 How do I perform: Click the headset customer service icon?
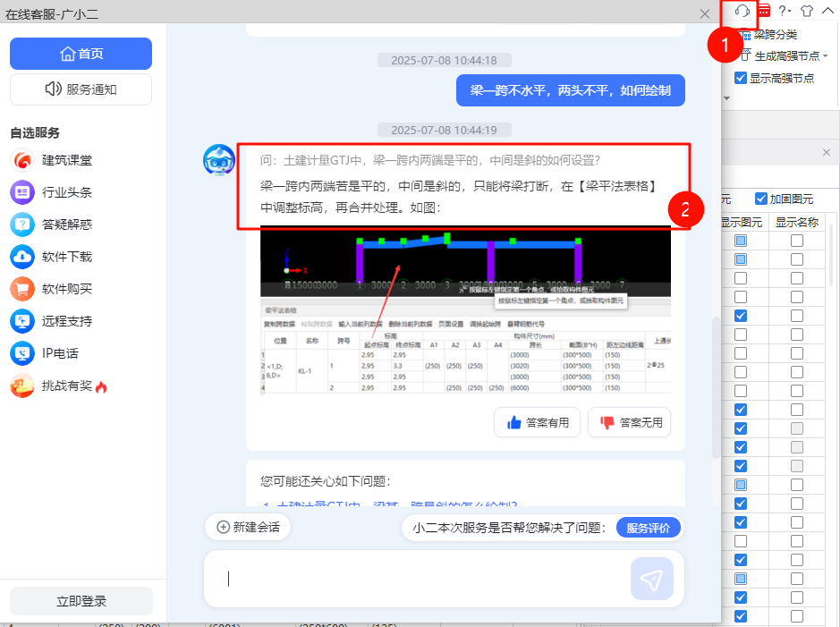coord(742,11)
